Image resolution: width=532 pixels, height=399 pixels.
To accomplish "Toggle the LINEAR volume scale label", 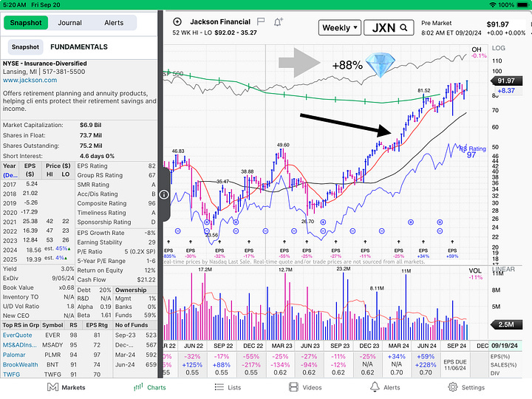I will point(503,269).
